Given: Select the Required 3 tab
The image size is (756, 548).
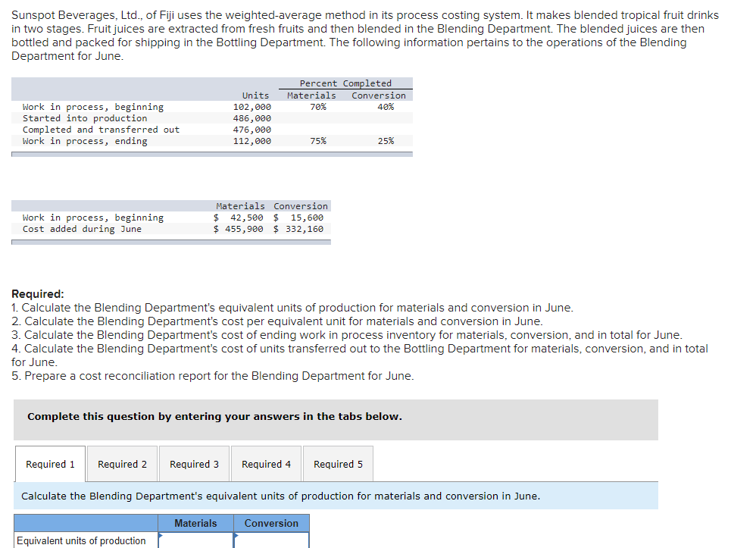Looking at the screenshot, I should (194, 463).
